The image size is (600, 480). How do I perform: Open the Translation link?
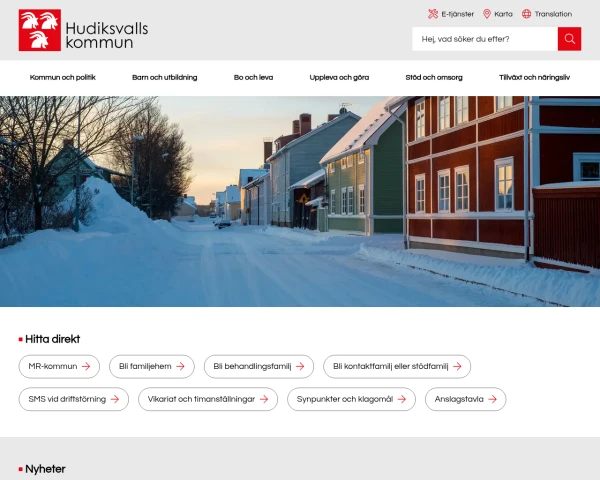click(547, 14)
